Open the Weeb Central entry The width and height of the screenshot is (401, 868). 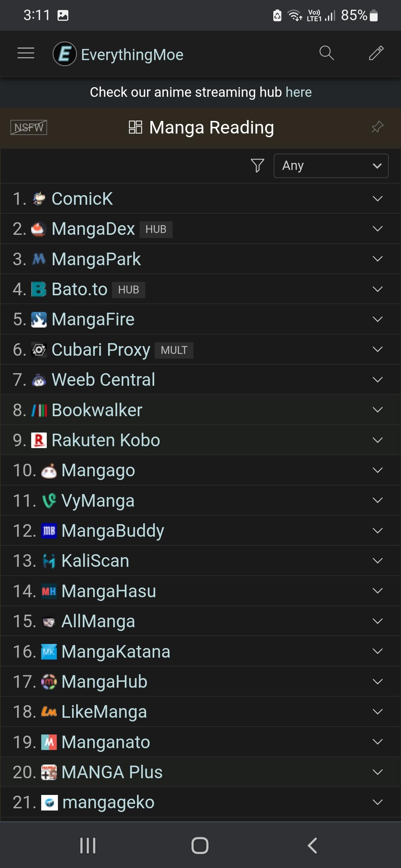(103, 380)
